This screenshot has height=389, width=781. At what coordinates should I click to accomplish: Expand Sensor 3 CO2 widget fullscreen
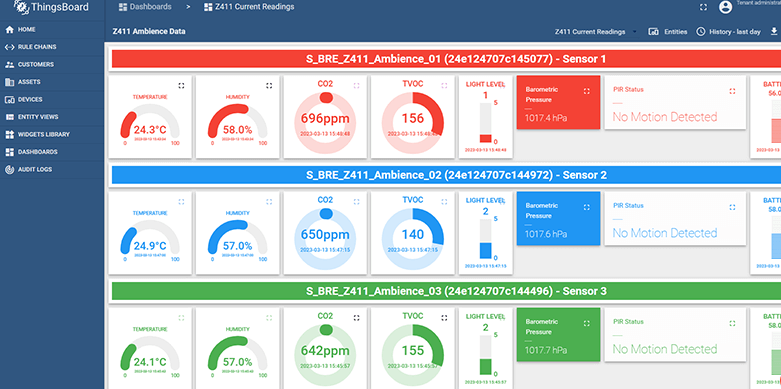pos(357,318)
